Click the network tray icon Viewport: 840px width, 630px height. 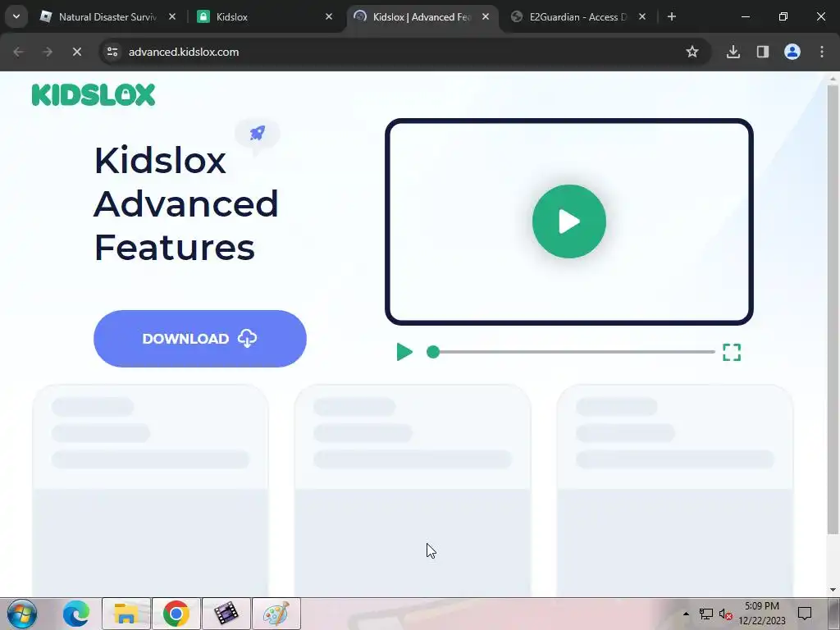(706, 614)
